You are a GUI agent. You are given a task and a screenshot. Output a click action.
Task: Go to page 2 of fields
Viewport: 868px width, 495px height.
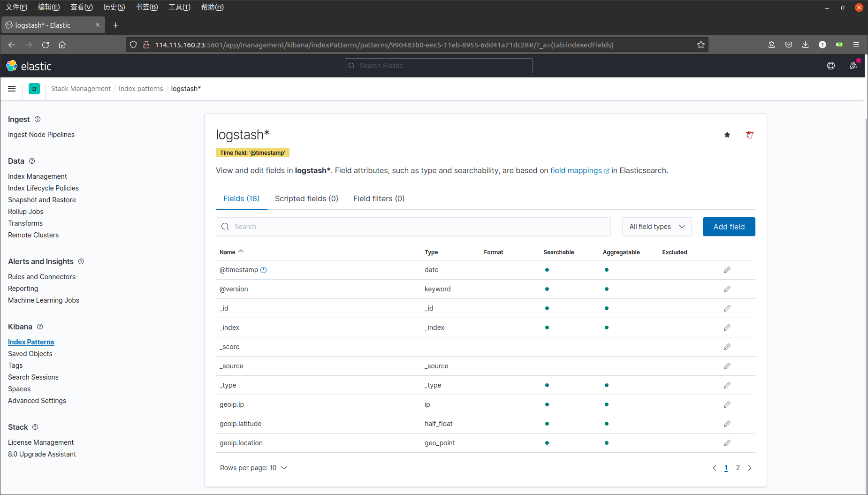coord(738,468)
